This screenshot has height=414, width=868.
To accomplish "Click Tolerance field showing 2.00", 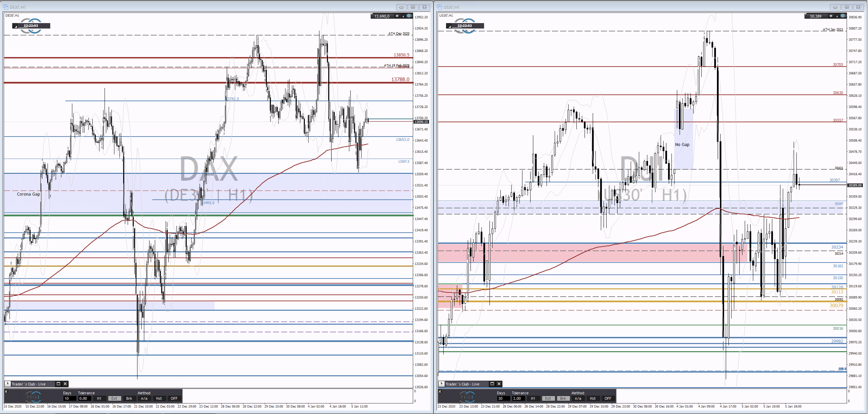I will [x=518, y=398].
